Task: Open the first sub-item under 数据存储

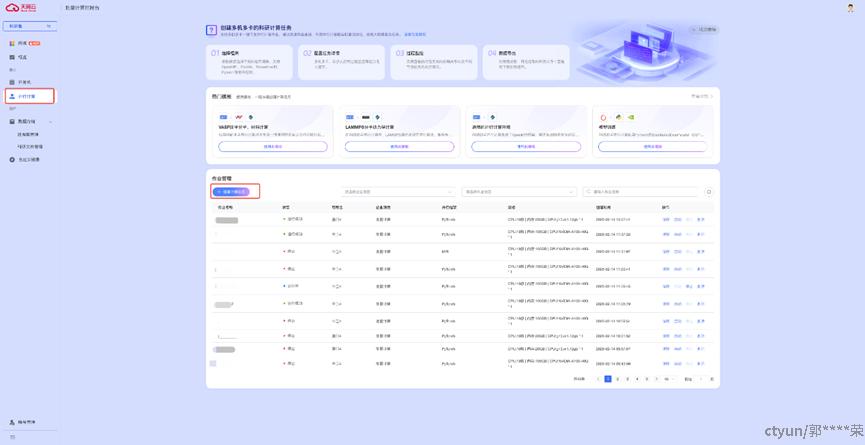Action: (x=28, y=134)
